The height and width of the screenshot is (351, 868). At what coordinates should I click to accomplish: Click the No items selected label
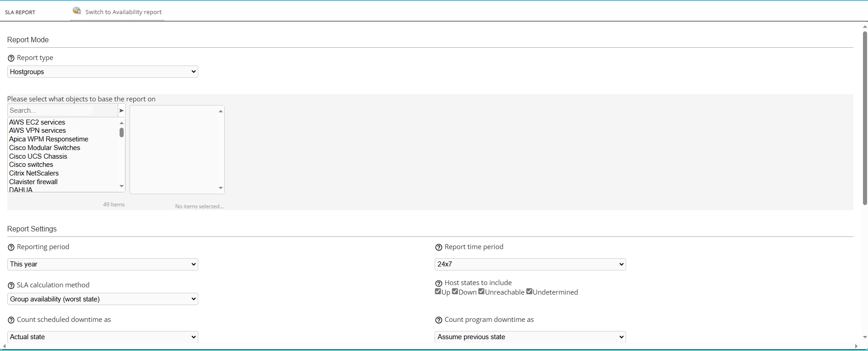[x=199, y=206]
